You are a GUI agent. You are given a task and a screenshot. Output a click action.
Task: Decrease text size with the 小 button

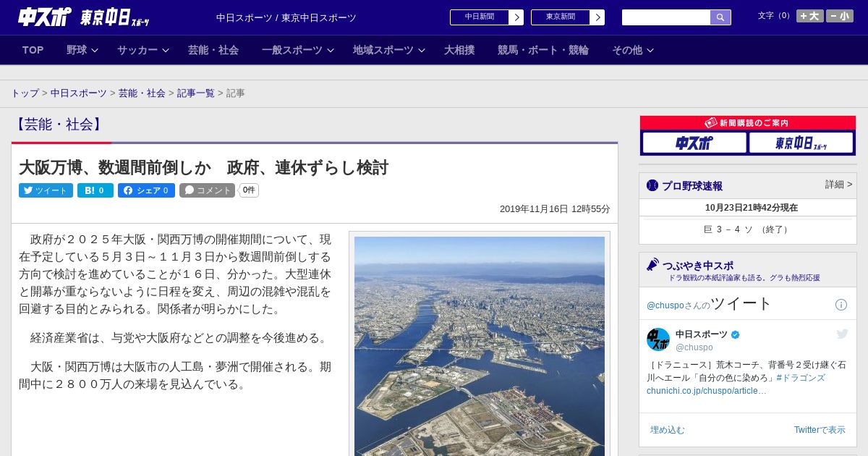pyautogui.click(x=840, y=16)
